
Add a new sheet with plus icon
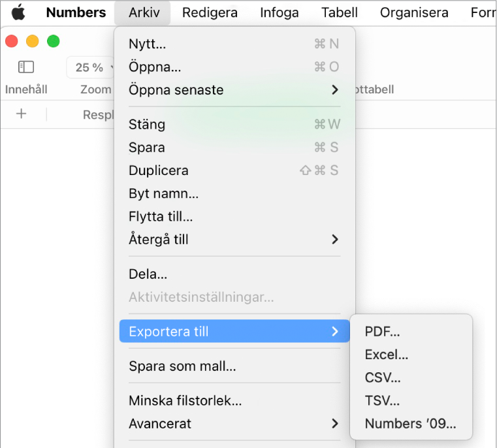22,114
